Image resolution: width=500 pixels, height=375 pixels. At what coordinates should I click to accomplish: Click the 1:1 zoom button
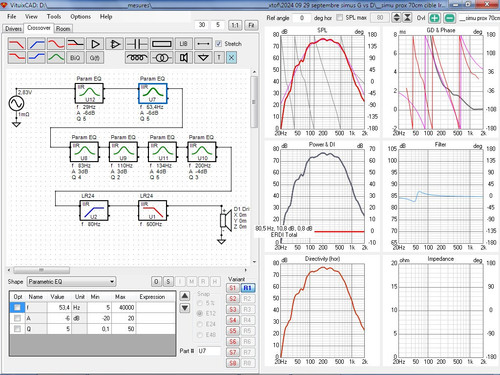235,25
